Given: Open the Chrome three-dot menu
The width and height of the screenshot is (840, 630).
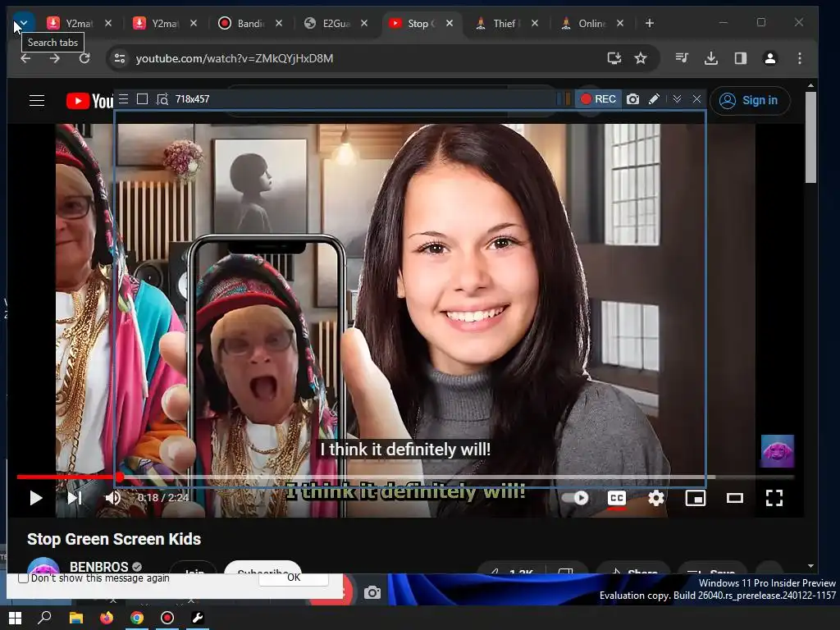Looking at the screenshot, I should [799, 58].
